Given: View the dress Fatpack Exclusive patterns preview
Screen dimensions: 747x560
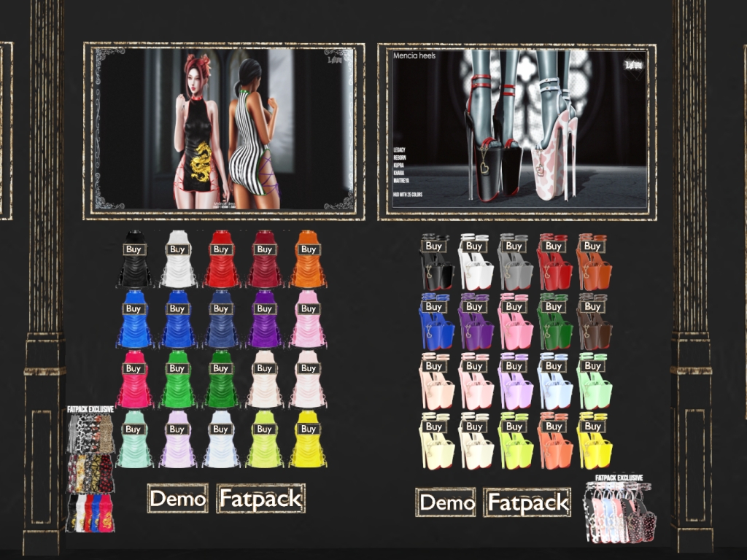Looking at the screenshot, I should pyautogui.click(x=90, y=470).
